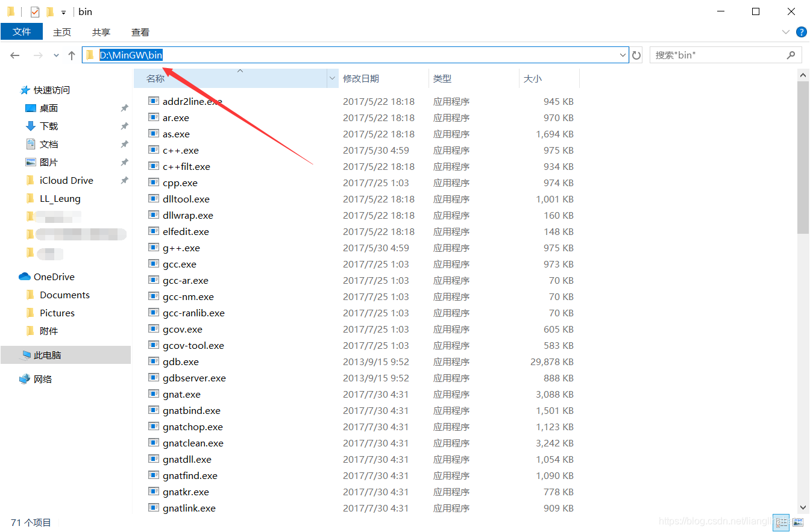This screenshot has width=810, height=532.
Task: Switch to the 共享 ribbon tab
Action: point(101,32)
